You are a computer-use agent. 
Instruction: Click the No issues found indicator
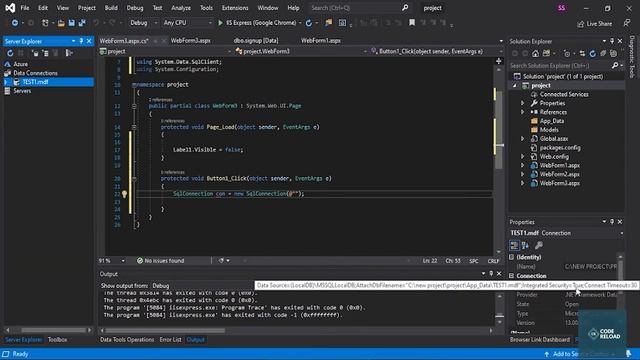(x=160, y=260)
